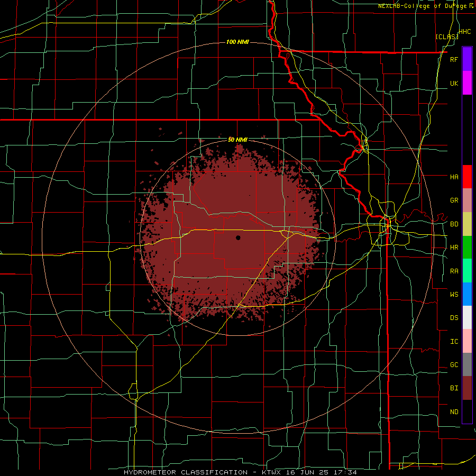Click the DS white legend swatch
The height and width of the screenshot is (476, 476).
click(x=467, y=317)
